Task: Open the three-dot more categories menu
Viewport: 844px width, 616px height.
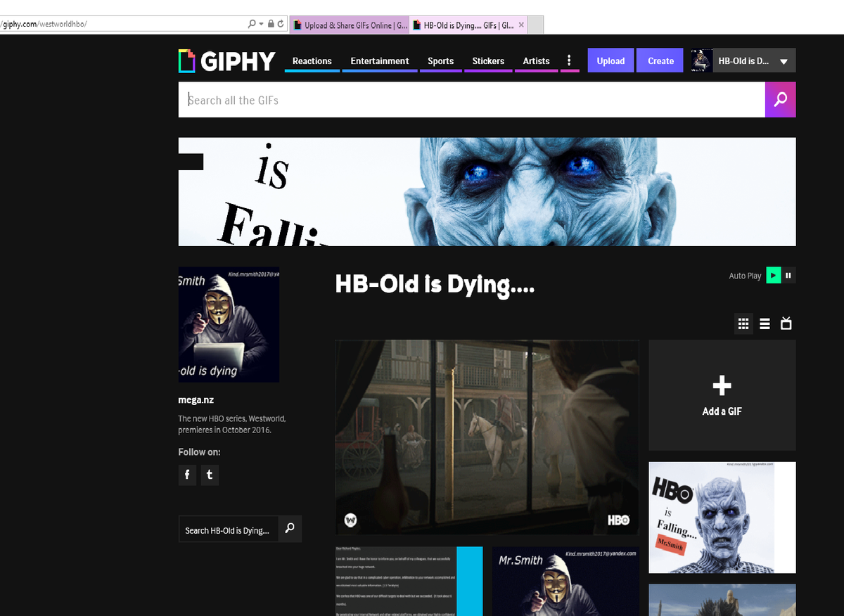Action: point(569,61)
